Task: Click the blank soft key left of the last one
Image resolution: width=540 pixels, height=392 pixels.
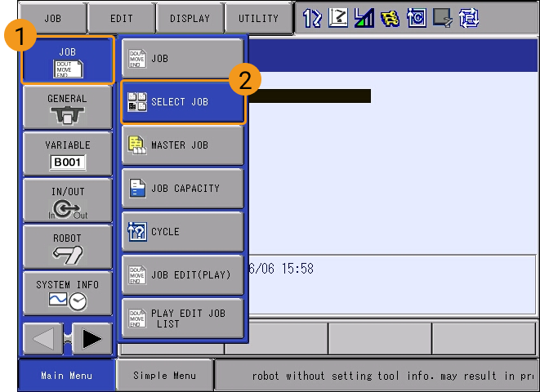Action: (380, 338)
